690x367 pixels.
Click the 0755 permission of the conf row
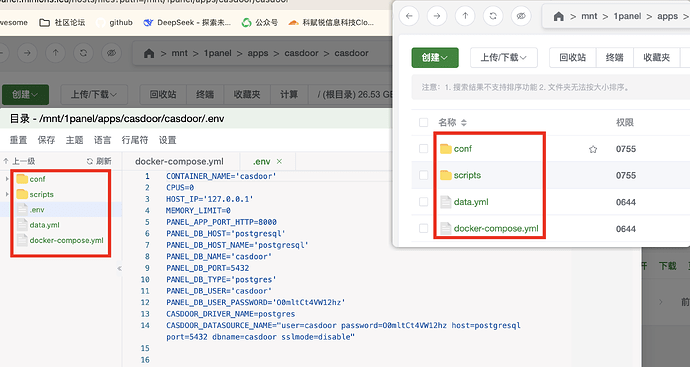[626, 149]
